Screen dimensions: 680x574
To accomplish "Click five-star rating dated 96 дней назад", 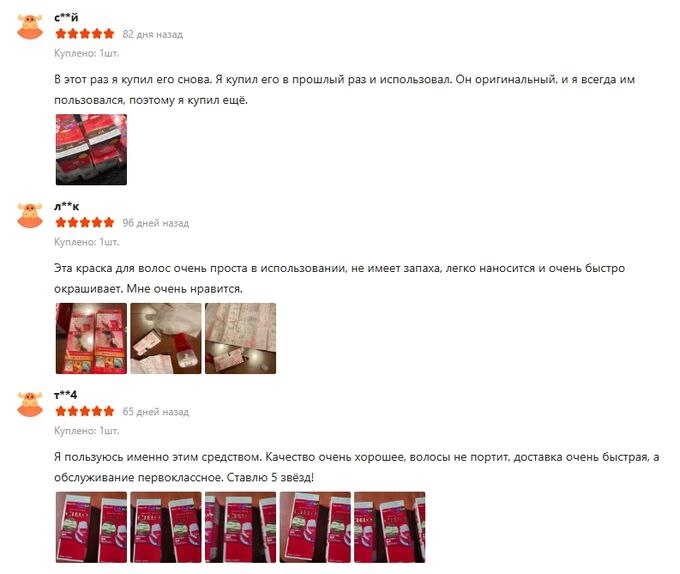I will (85, 223).
